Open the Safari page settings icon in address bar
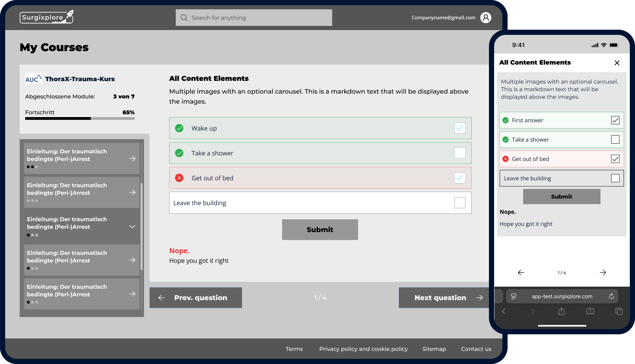 (x=514, y=296)
